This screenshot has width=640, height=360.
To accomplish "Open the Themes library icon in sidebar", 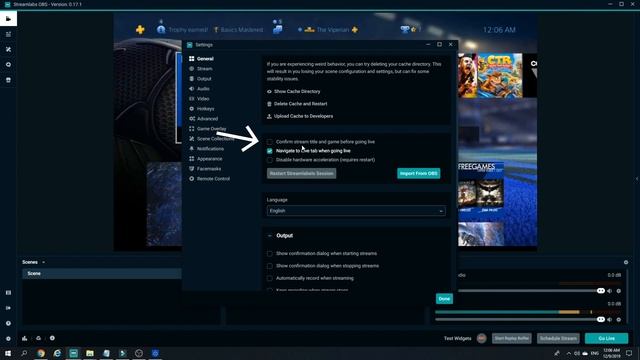I will tap(8, 34).
